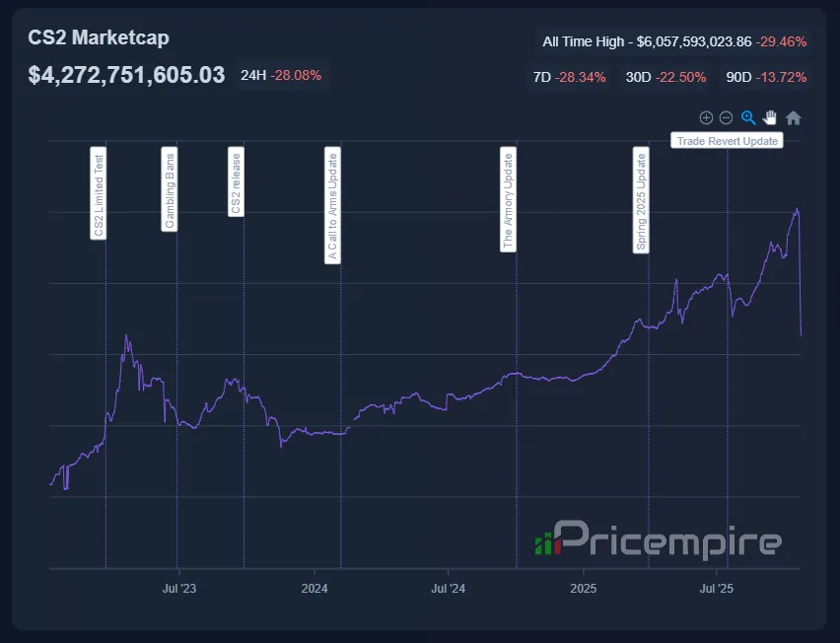Viewport: 840px width, 643px height.
Task: Click the A Call to Arms Update marker
Action: [333, 206]
